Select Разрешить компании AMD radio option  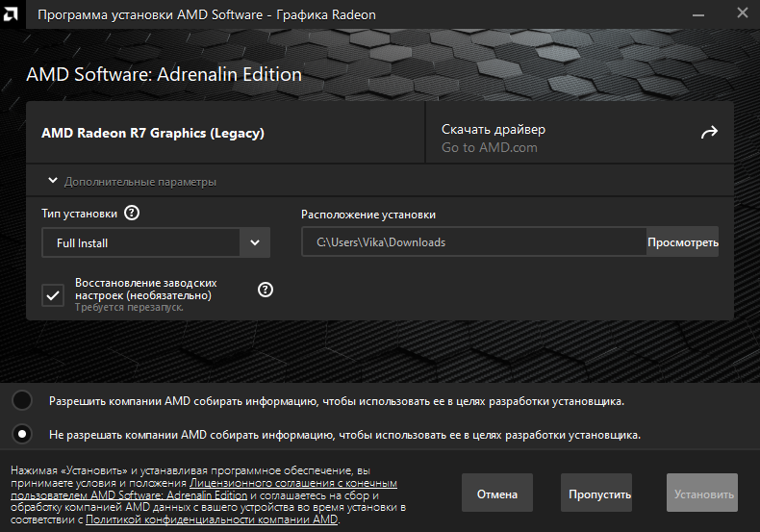pyautogui.click(x=22, y=400)
